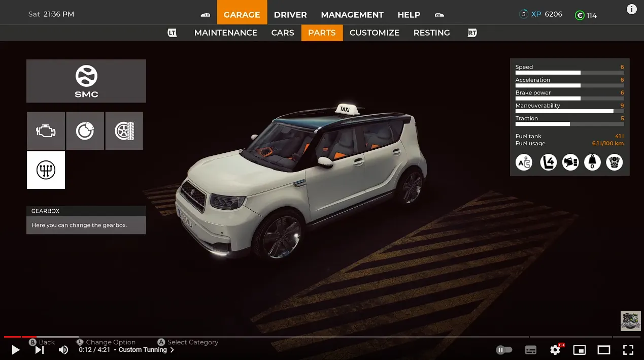Screen dimensions: 644x360
Task: Expand the Custom Tunning chapter list
Action: [x=146, y=350]
